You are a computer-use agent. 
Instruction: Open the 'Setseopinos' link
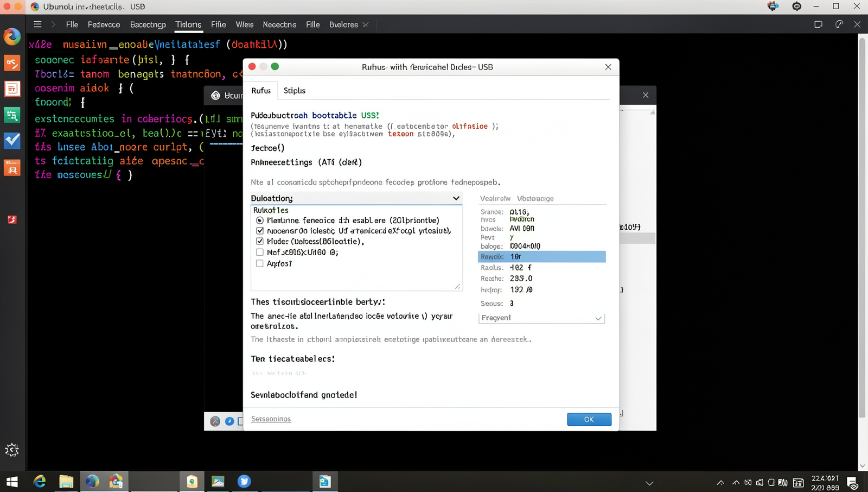[x=271, y=419]
